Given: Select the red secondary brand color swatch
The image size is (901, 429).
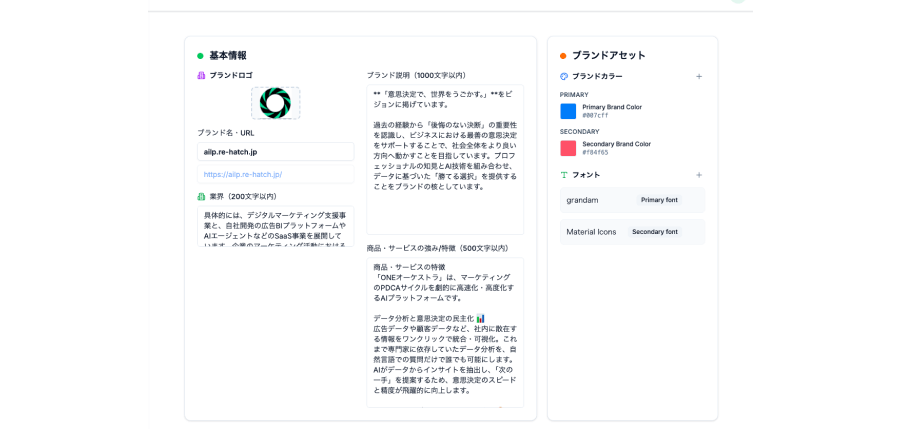Looking at the screenshot, I should pyautogui.click(x=568, y=148).
